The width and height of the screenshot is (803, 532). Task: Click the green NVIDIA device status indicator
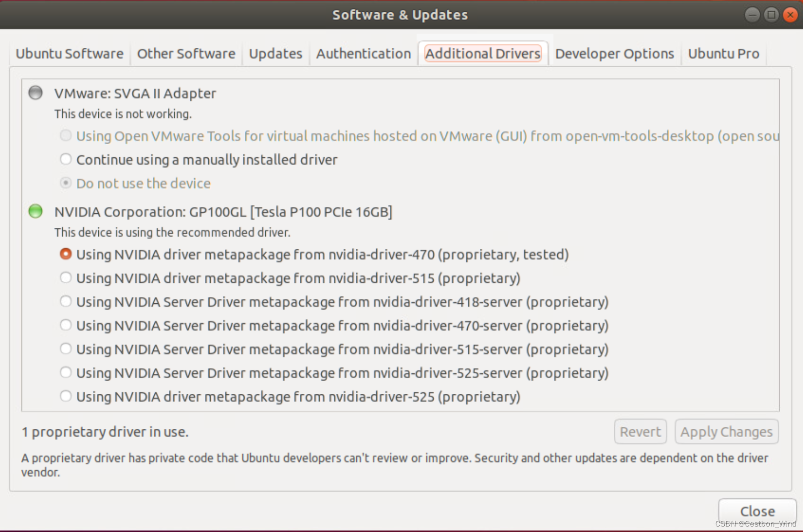click(x=35, y=211)
